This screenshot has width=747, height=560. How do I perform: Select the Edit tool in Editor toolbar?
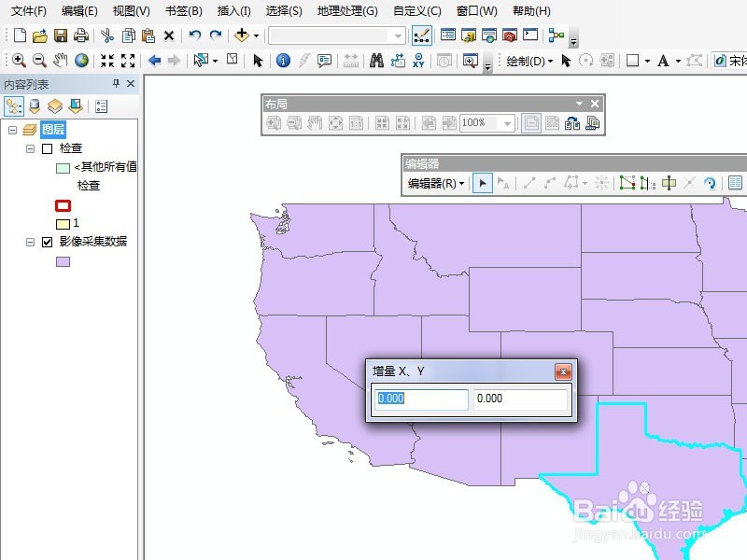coord(482,183)
